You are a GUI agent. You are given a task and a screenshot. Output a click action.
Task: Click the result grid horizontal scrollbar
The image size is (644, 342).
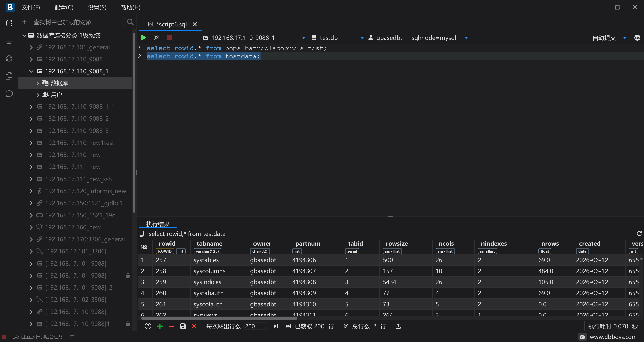pyautogui.click(x=219, y=318)
